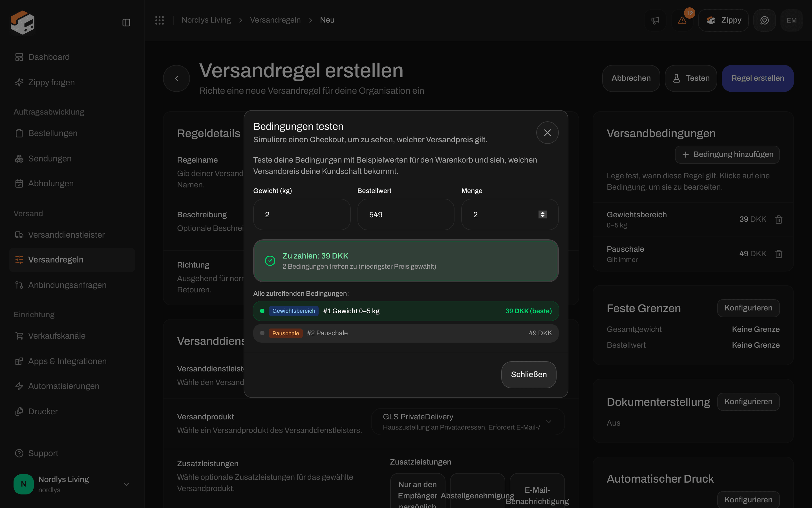The width and height of the screenshot is (812, 508).
Task: Click the Bestellwert input field
Action: click(406, 214)
